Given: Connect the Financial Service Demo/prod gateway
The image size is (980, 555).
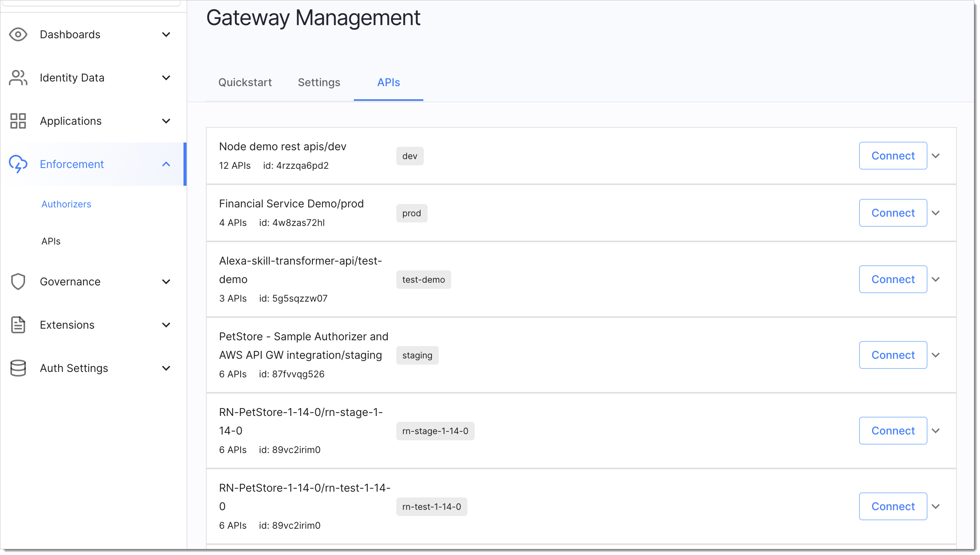Looking at the screenshot, I should (893, 213).
